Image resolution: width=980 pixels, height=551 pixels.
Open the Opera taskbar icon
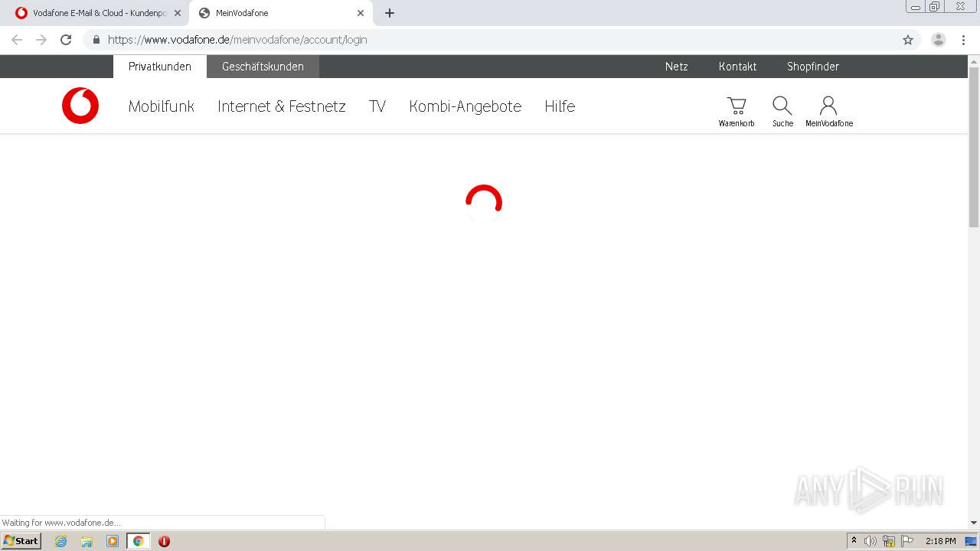[164, 541]
